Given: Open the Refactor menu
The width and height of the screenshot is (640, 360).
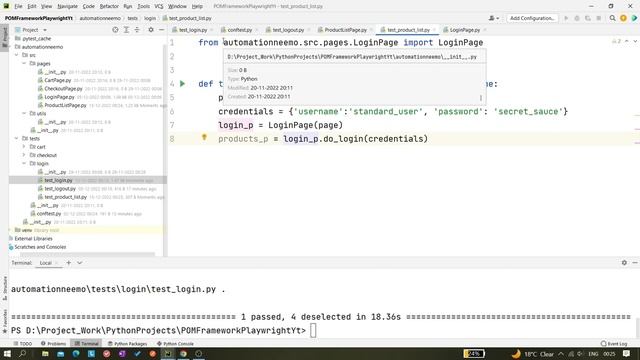Looking at the screenshot, I should (109, 6).
